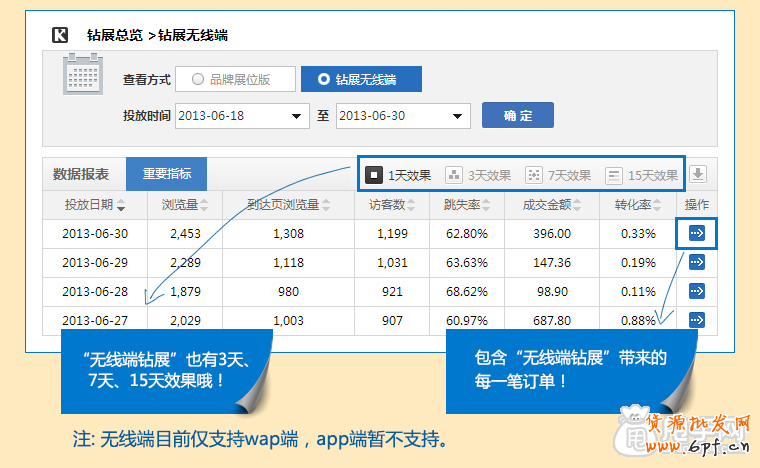760x468 pixels.
Task: Open start date dropdown 2013-06-18
Action: (242, 116)
